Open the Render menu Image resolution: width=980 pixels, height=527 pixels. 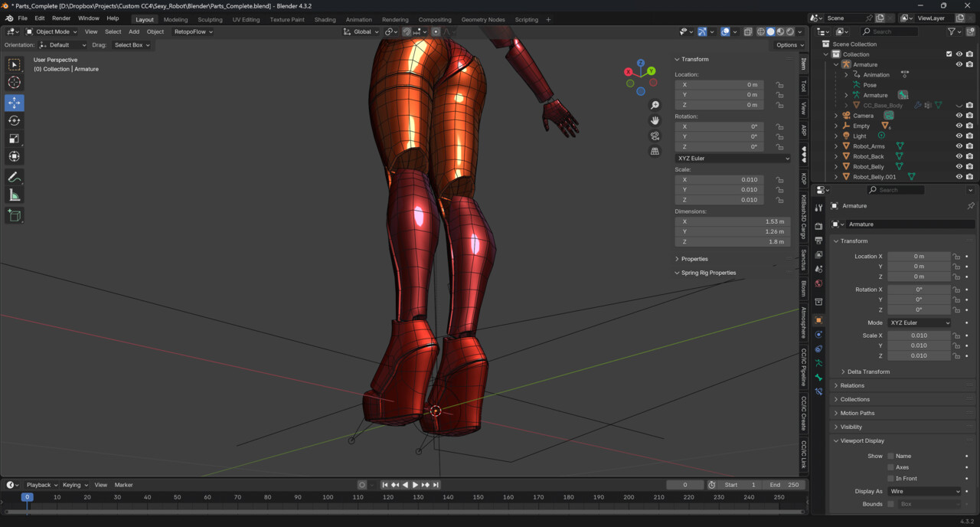(x=61, y=18)
